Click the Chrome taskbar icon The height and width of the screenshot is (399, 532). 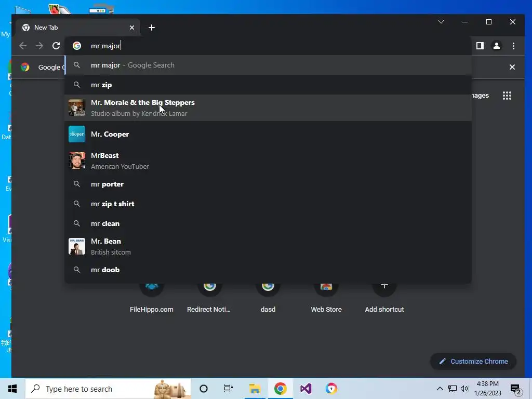[280, 389]
